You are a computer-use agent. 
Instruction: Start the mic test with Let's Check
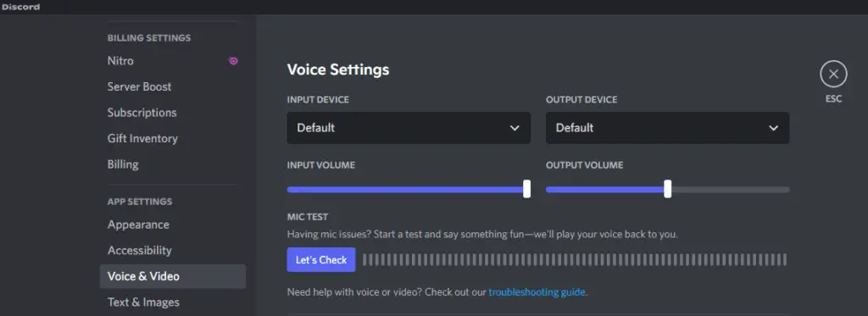[x=321, y=259]
